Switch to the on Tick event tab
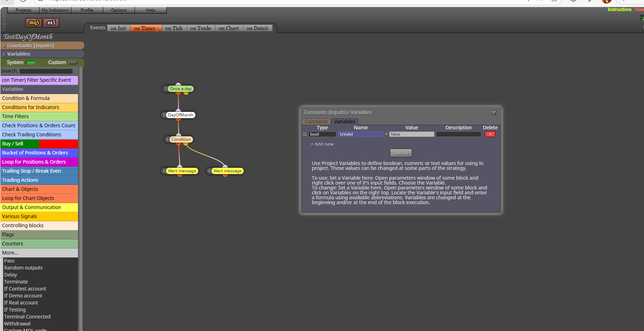644x331 pixels. 174,28
